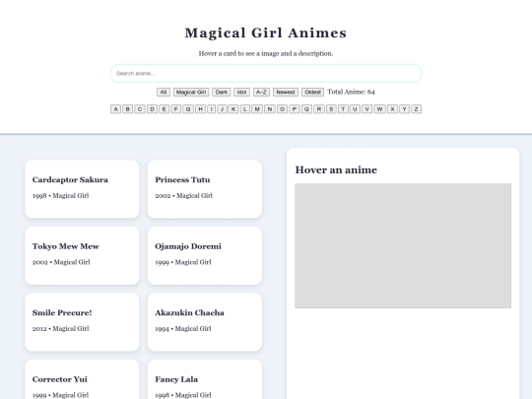Open the Princess Tutu card
Viewport: 532px width, 399px height.
[205, 189]
